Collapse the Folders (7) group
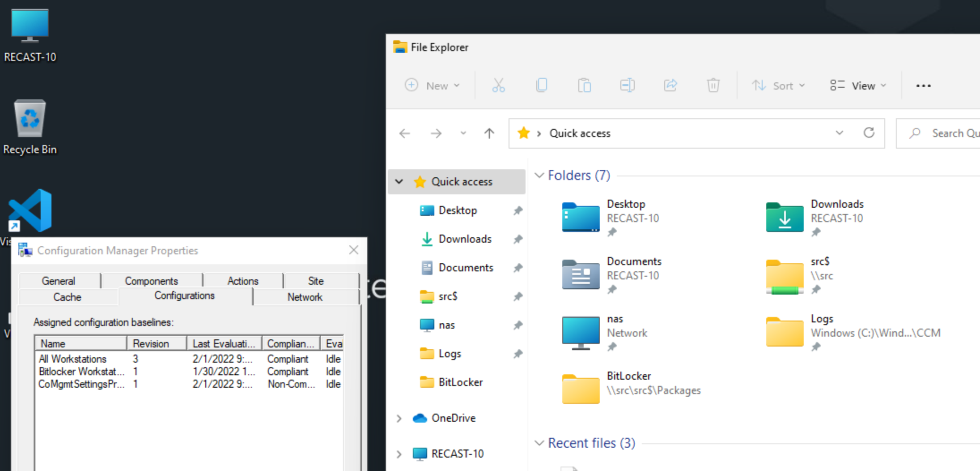 (x=539, y=176)
